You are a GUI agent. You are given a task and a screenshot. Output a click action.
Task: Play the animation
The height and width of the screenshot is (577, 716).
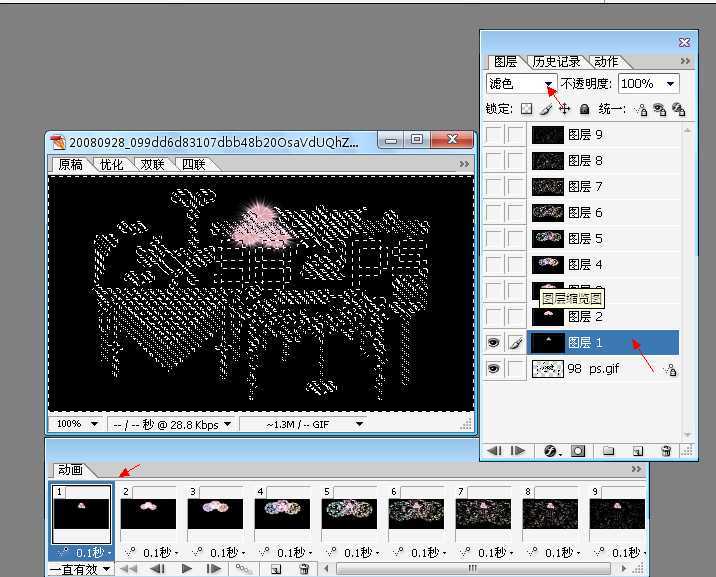tap(186, 569)
